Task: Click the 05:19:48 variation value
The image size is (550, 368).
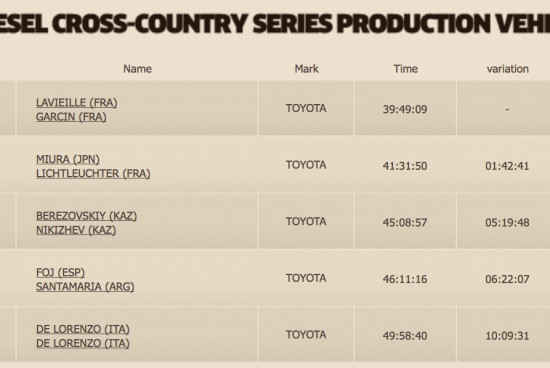Action: tap(507, 223)
